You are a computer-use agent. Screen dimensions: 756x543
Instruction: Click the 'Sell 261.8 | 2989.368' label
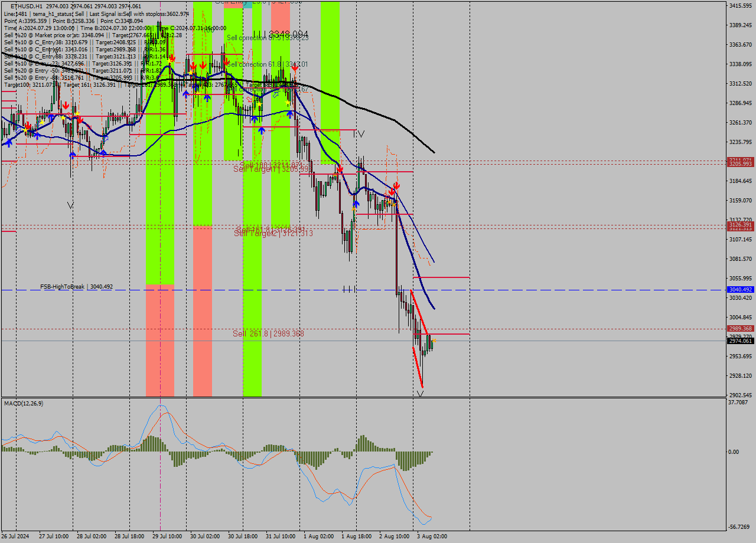268,333
